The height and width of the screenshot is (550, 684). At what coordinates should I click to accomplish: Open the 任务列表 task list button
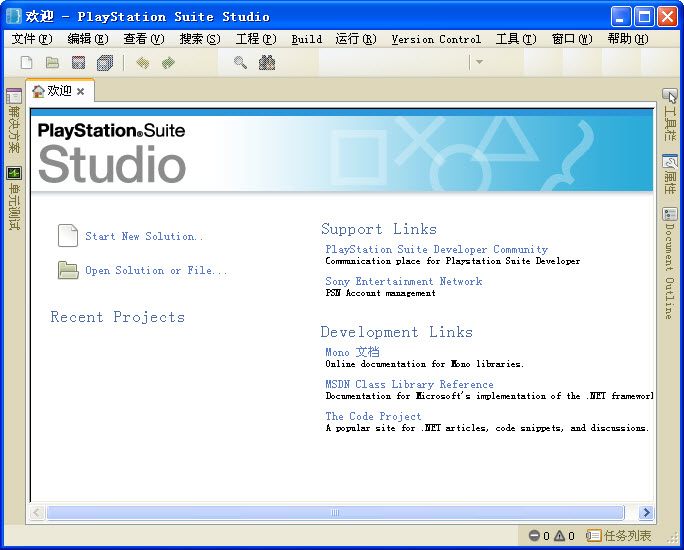pyautogui.click(x=619, y=536)
